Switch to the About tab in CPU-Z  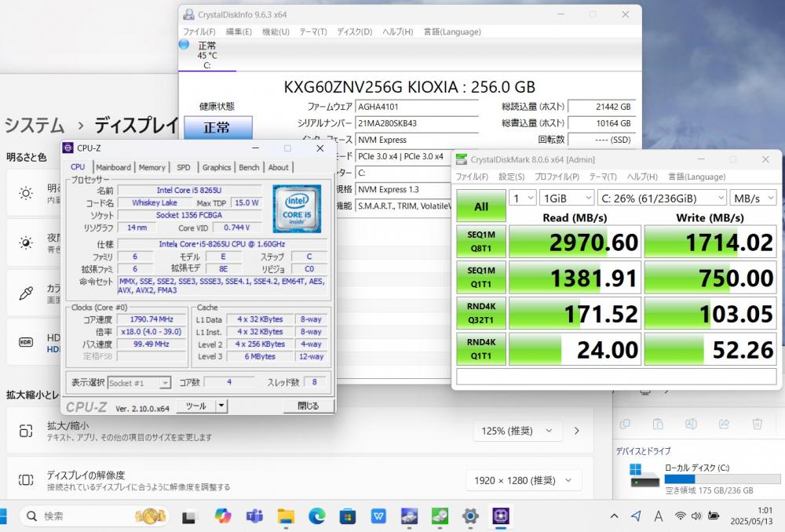click(x=278, y=167)
